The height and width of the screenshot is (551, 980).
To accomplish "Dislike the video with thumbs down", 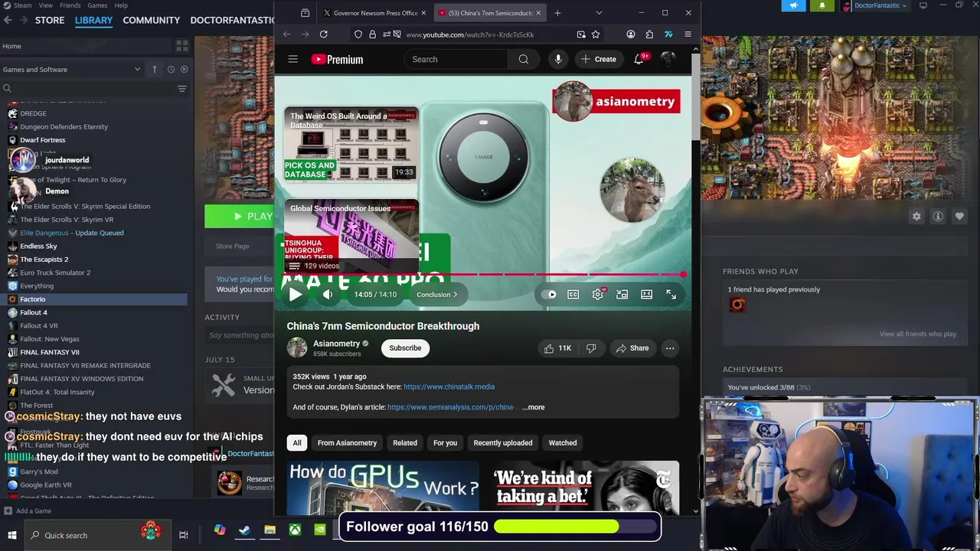I will coord(591,348).
